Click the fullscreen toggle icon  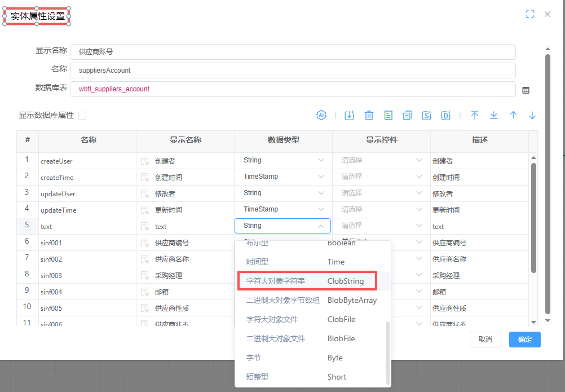point(529,15)
